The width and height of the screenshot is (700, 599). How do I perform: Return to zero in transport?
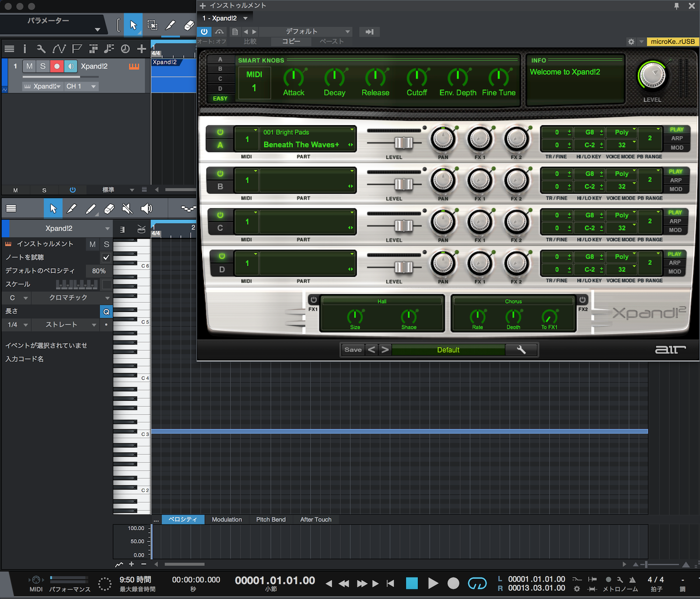[391, 583]
